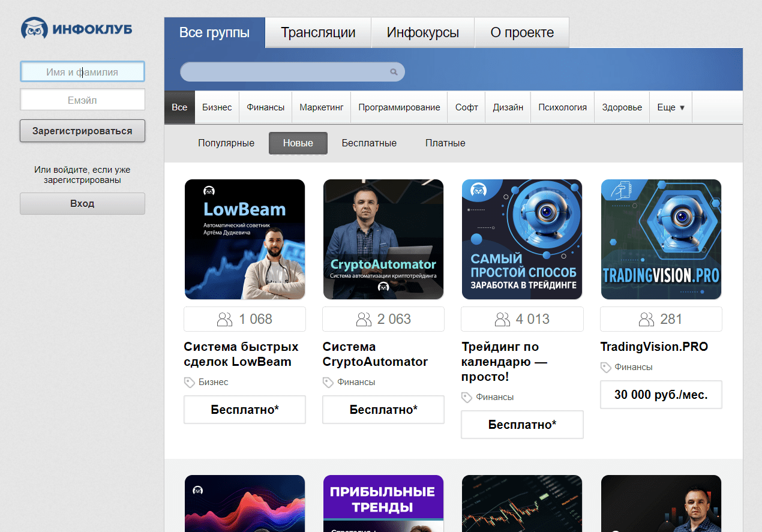Click the Инфоклуб owl logo
Viewport: 762px width, 532px height.
coord(76,28)
